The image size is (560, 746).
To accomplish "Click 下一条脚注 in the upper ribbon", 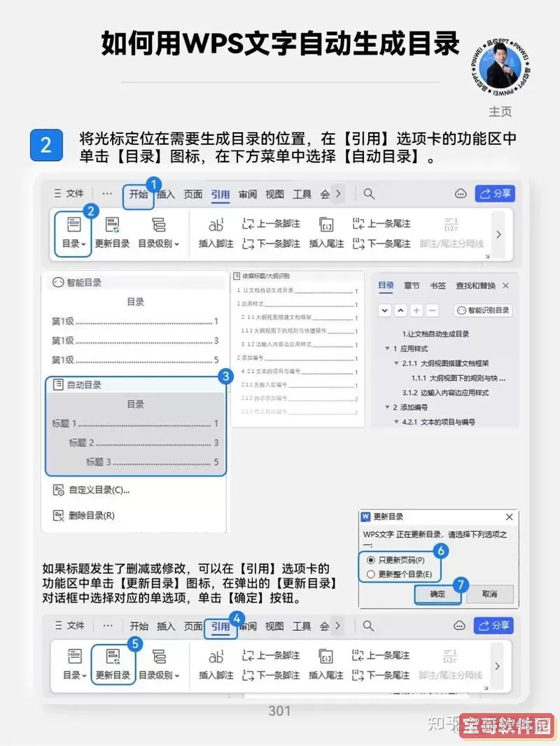I will coord(271,244).
